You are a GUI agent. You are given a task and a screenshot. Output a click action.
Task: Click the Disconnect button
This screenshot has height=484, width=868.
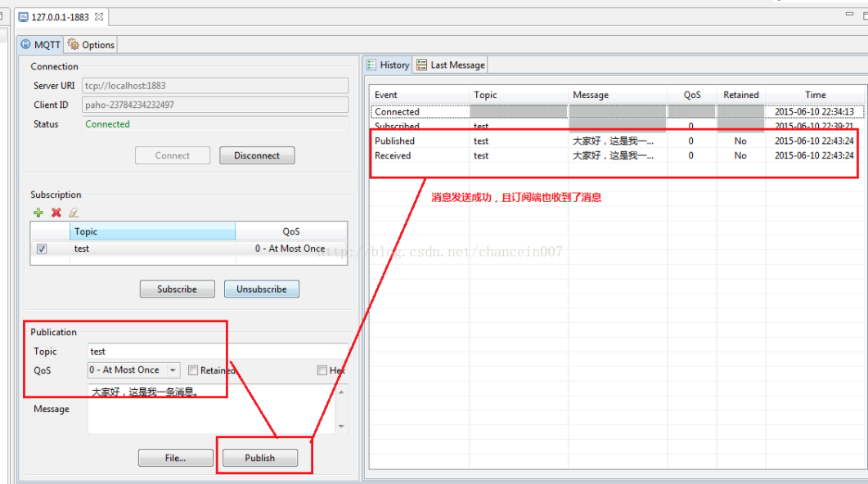click(257, 155)
